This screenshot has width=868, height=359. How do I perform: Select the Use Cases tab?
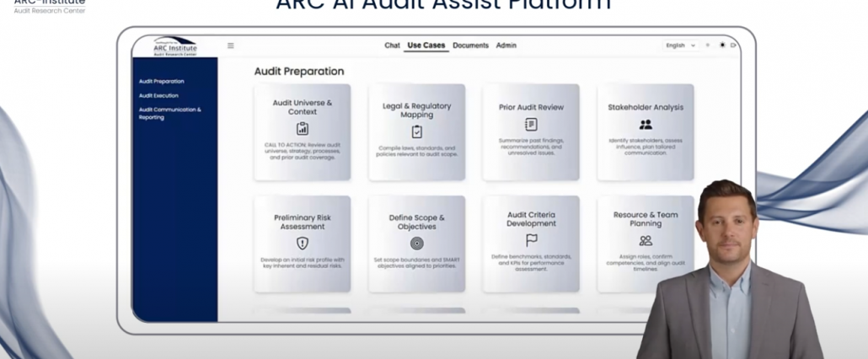click(x=426, y=46)
